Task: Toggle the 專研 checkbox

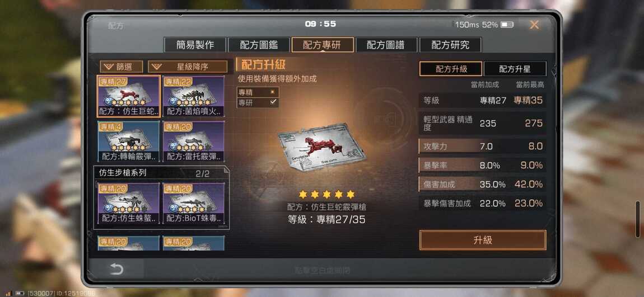Action: coord(273,102)
